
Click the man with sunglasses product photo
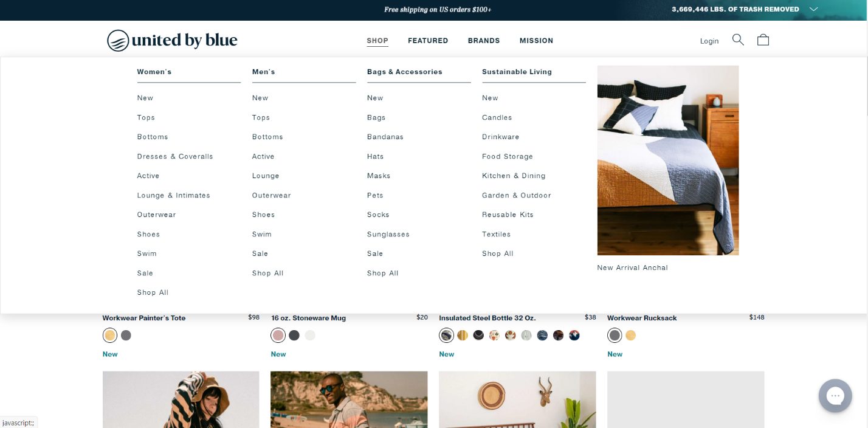pos(349,399)
